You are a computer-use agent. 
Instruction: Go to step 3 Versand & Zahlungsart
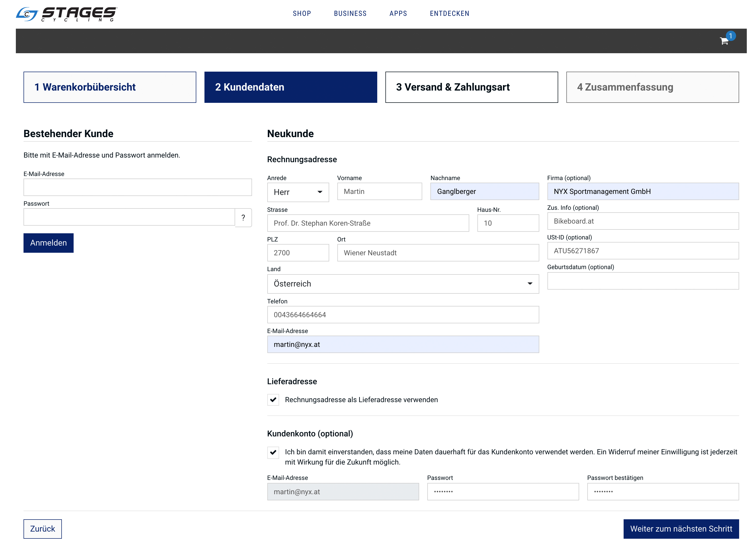(472, 87)
